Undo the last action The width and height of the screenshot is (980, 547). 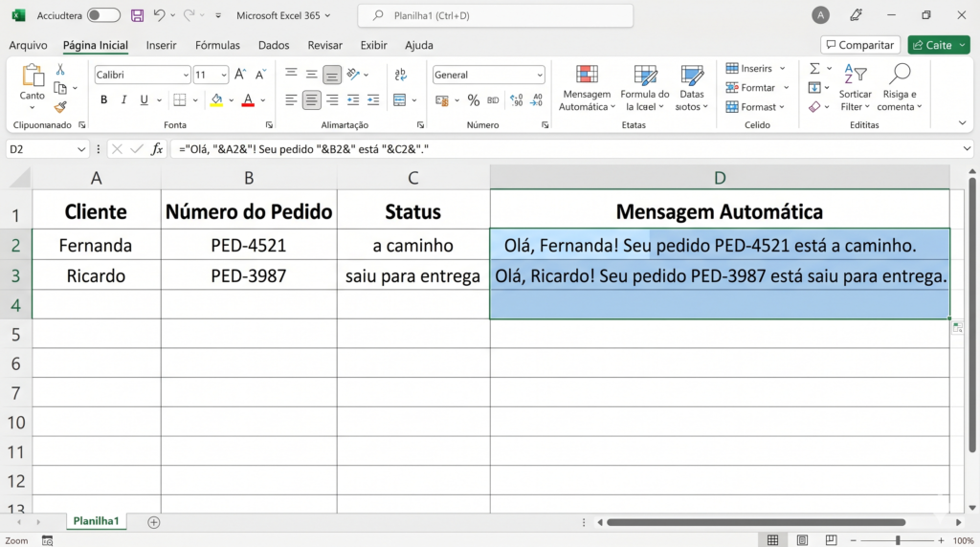click(160, 15)
